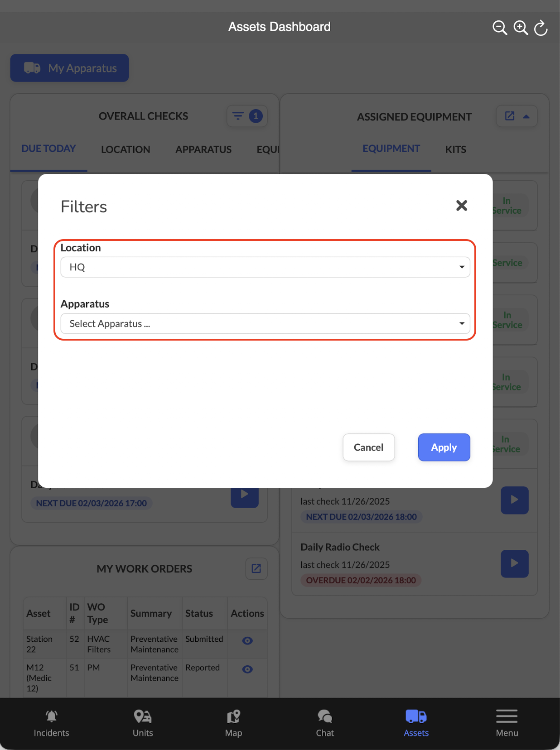Screen dimensions: 560x750
Task: Cancel the filter changes
Action: pyautogui.click(x=368, y=447)
